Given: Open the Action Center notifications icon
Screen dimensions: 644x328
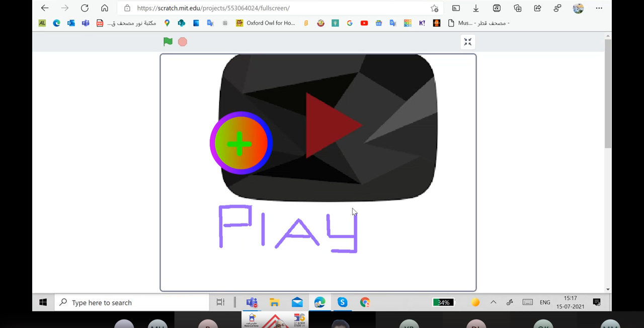Looking at the screenshot, I should 597,302.
